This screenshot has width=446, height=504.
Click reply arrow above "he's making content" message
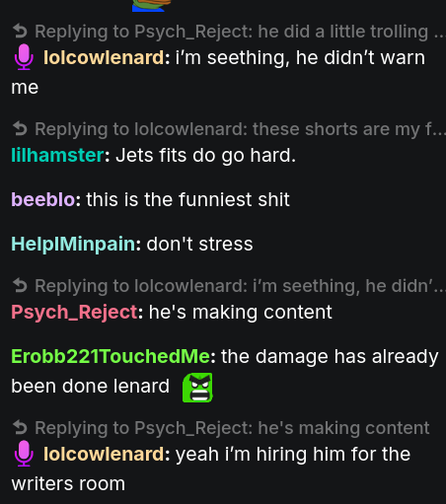(x=20, y=286)
